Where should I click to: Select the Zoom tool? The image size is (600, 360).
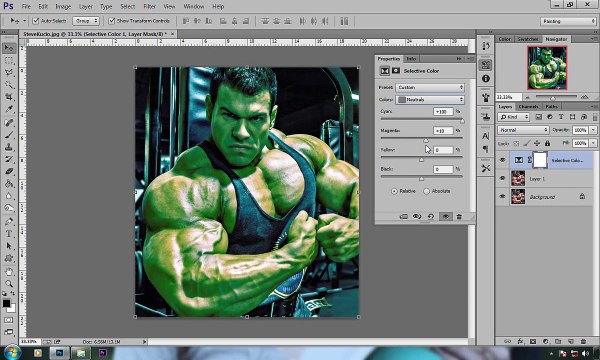(9, 284)
